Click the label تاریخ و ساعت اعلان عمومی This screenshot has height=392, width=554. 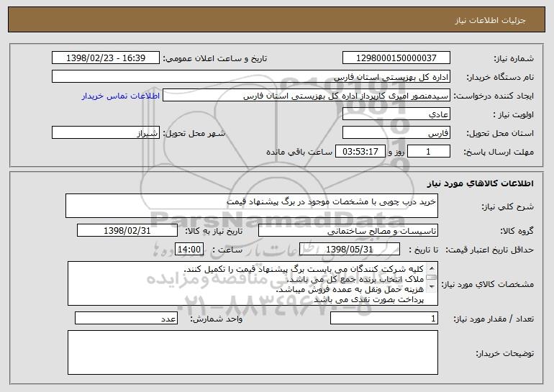point(215,58)
